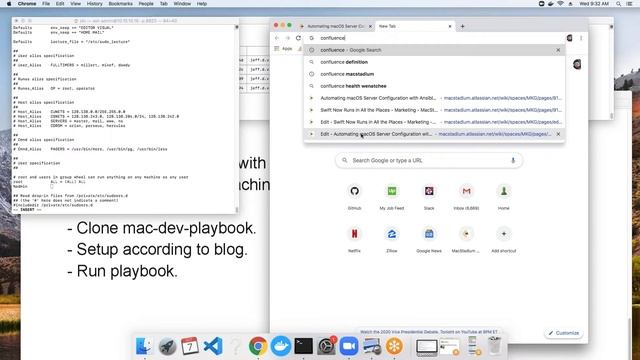Viewport: 640px width, 360px height.
Task: Remove the 'Edit - Automating macOS Server' suggestion
Action: [x=558, y=134]
